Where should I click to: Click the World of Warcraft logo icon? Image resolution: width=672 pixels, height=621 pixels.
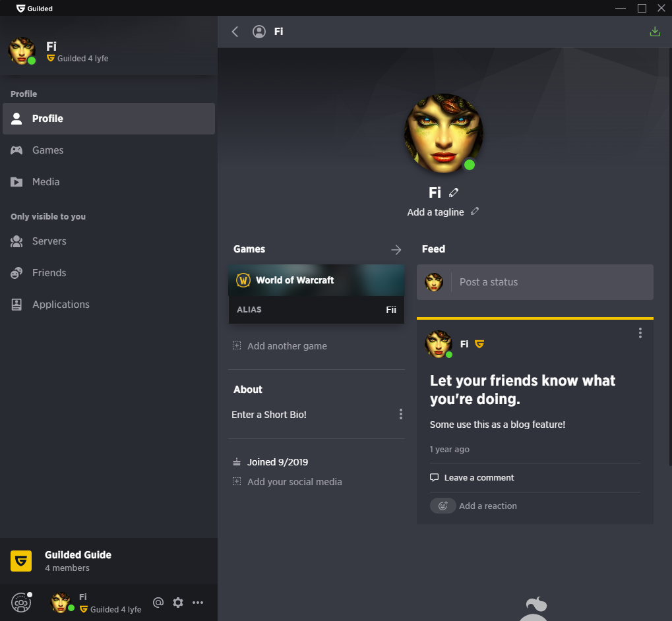click(x=243, y=280)
